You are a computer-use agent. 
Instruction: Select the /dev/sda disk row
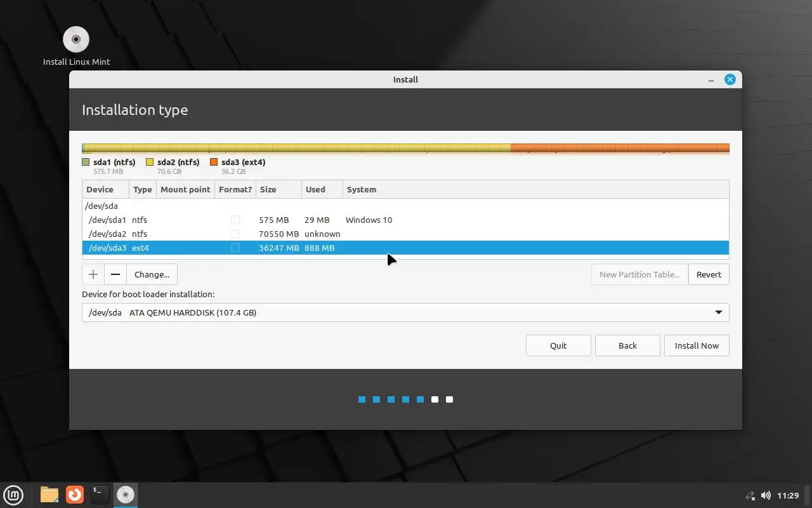(x=405, y=206)
